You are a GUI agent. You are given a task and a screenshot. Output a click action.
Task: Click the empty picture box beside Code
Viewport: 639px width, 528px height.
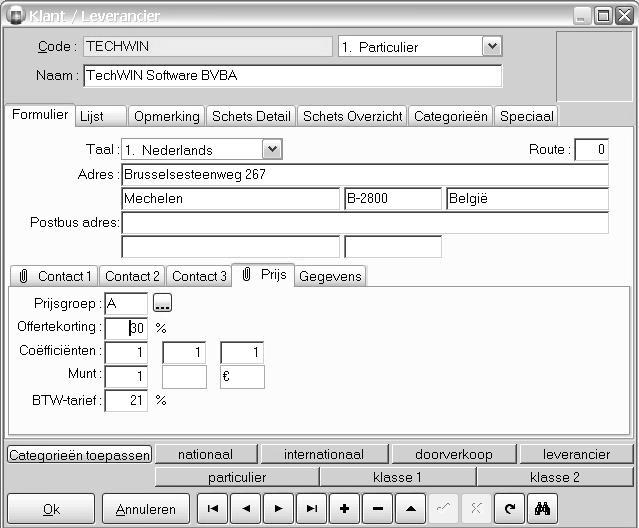tap(594, 66)
